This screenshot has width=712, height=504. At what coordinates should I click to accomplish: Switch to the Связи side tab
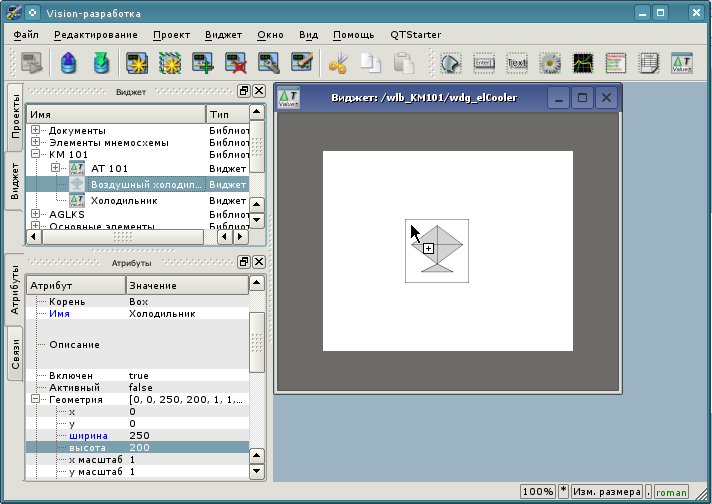(x=14, y=354)
